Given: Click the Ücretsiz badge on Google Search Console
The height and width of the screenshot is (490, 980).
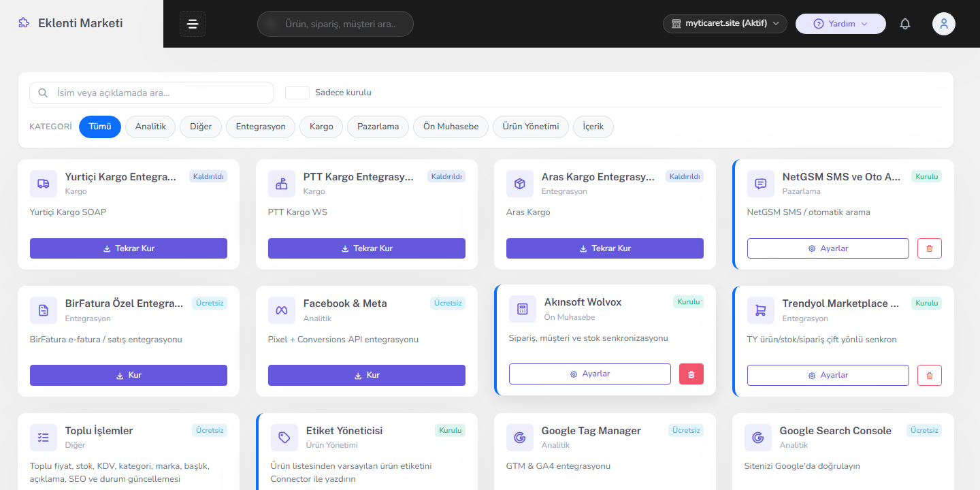Looking at the screenshot, I should (x=924, y=430).
